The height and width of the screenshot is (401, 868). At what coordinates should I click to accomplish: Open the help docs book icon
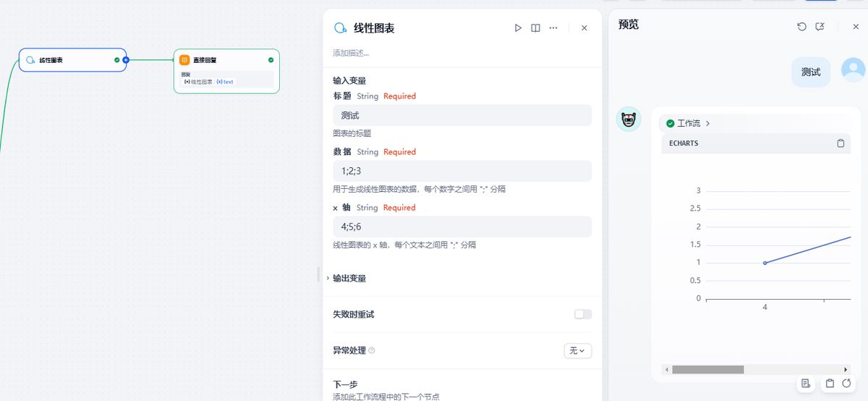coord(535,28)
